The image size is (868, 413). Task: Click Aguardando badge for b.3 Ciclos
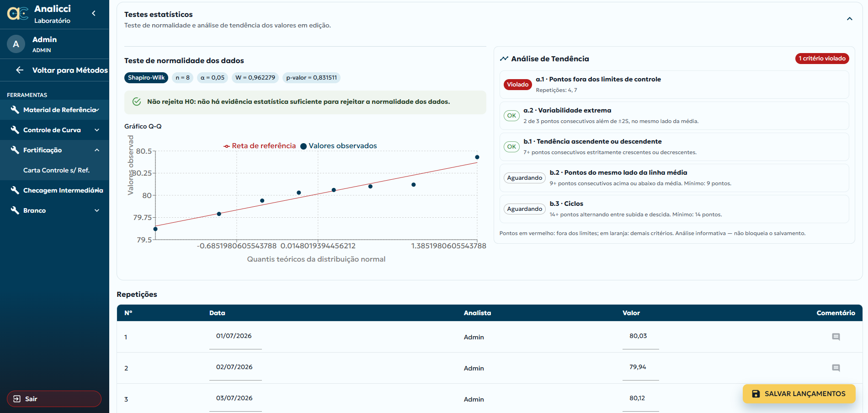[x=524, y=209]
